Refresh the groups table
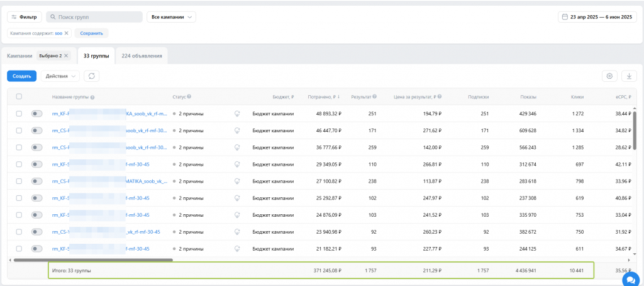644x286 pixels. tap(92, 76)
